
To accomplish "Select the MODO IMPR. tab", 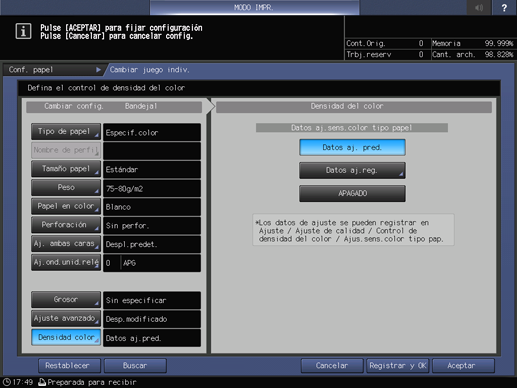I will coord(254,7).
